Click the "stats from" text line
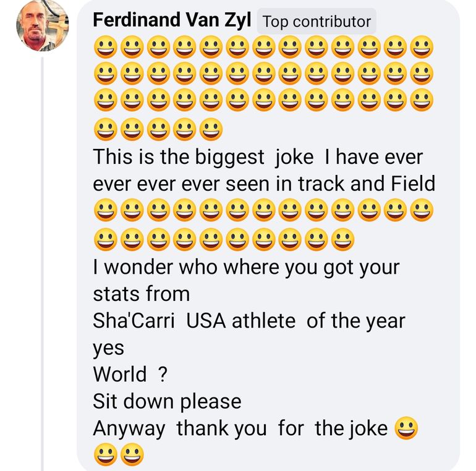 (x=142, y=293)
